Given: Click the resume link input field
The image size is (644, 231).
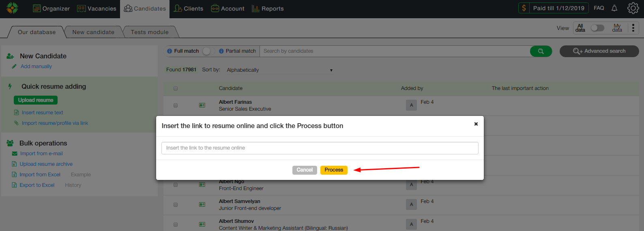Looking at the screenshot, I should pyautogui.click(x=320, y=148).
